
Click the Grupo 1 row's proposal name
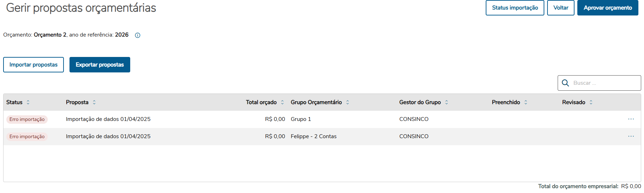pyautogui.click(x=108, y=119)
